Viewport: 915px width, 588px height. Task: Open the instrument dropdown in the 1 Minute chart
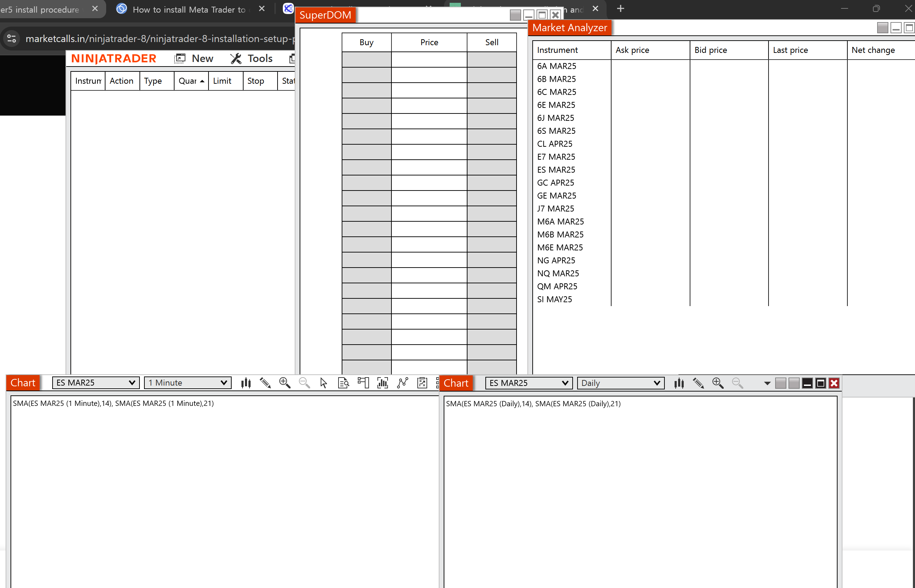click(96, 382)
